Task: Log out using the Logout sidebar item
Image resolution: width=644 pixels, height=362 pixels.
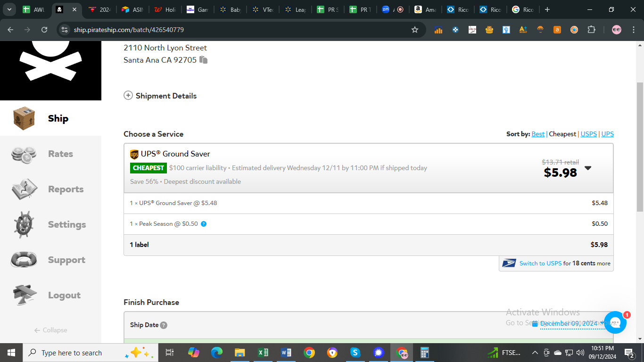Action: pos(50,295)
